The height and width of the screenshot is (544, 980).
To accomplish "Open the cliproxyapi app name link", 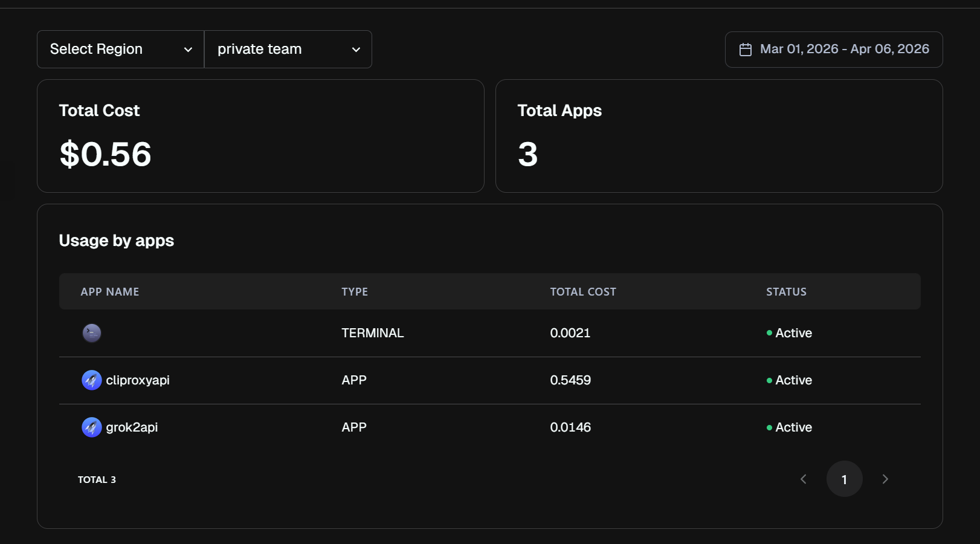I will [x=138, y=380].
